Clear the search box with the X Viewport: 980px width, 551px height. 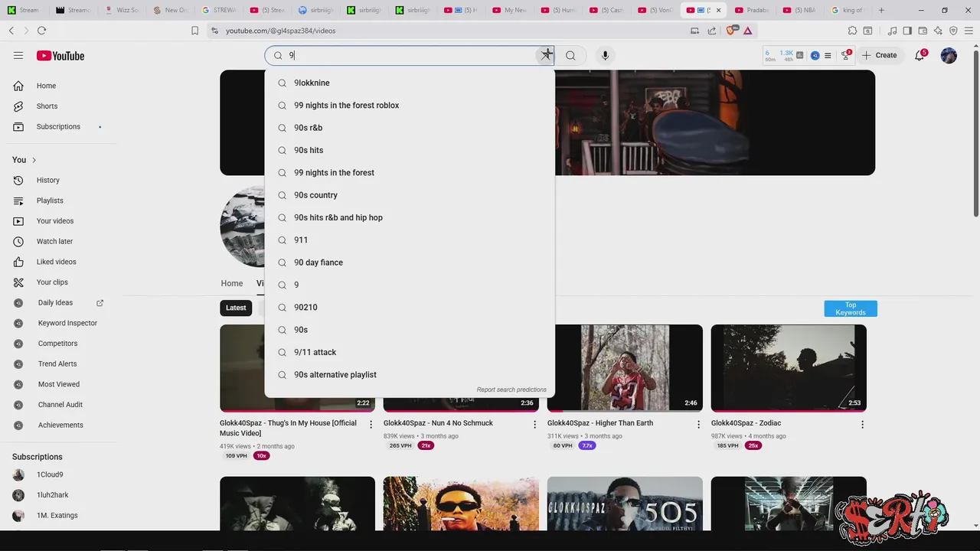546,55
